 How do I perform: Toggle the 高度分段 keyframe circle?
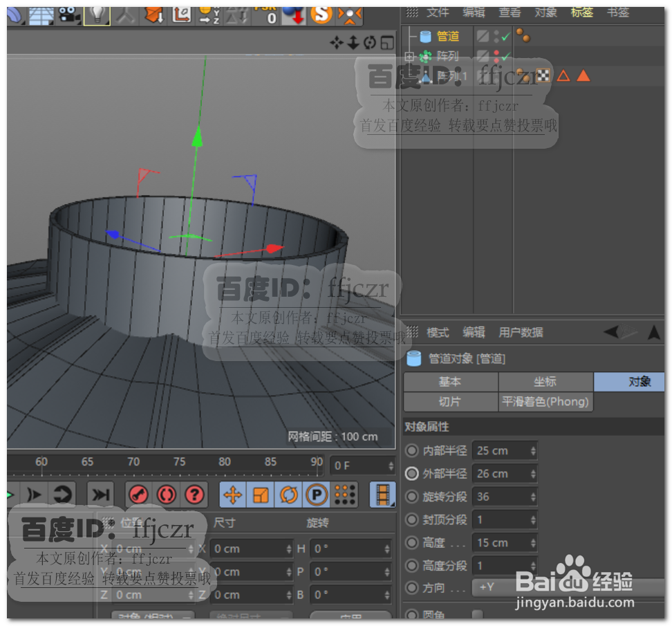[411, 566]
